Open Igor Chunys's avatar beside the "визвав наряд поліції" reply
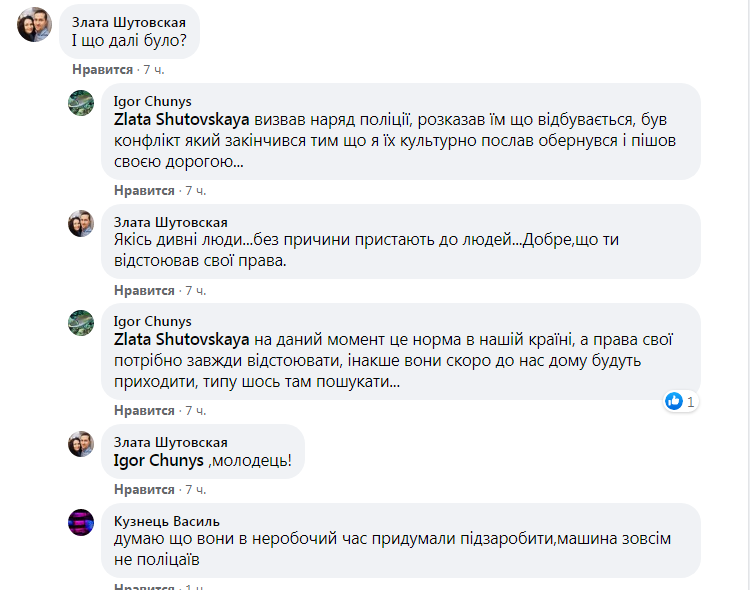The width and height of the screenshot is (750, 590). coord(81,102)
